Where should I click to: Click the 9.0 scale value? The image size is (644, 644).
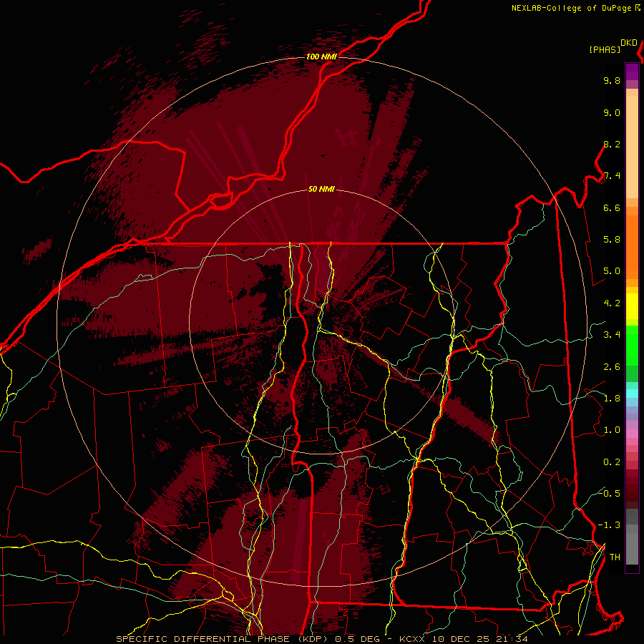point(612,112)
